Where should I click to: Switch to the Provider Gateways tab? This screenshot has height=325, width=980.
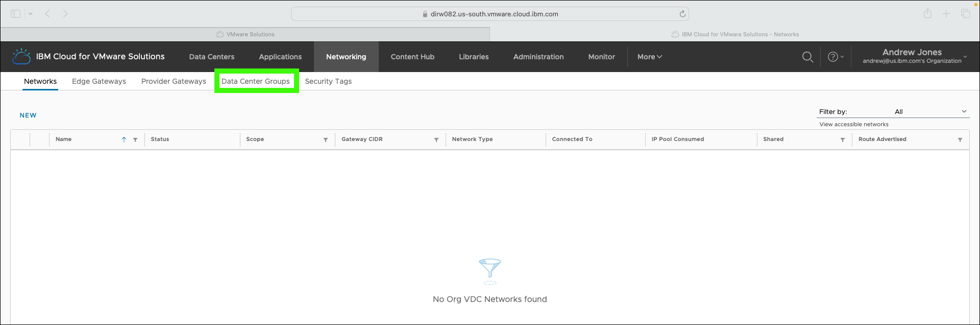click(x=174, y=81)
